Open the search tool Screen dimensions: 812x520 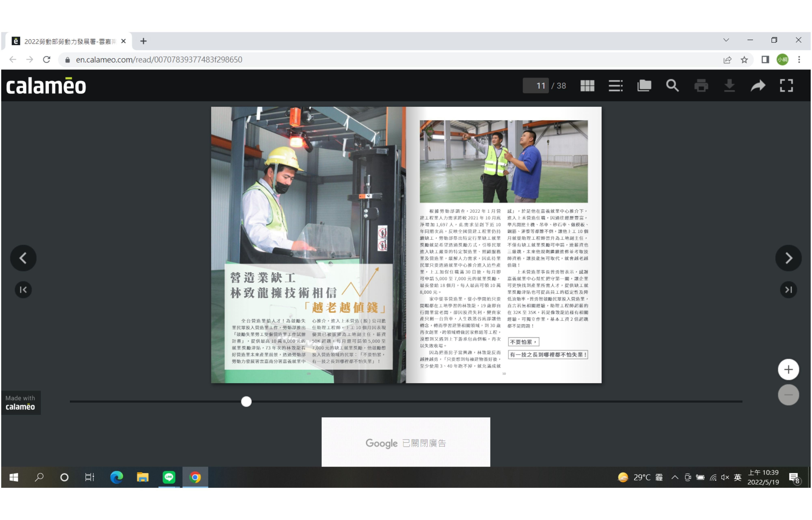click(672, 86)
